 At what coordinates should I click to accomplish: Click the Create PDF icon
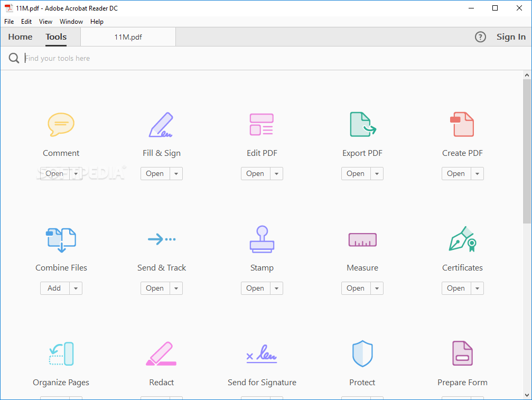pos(462,125)
